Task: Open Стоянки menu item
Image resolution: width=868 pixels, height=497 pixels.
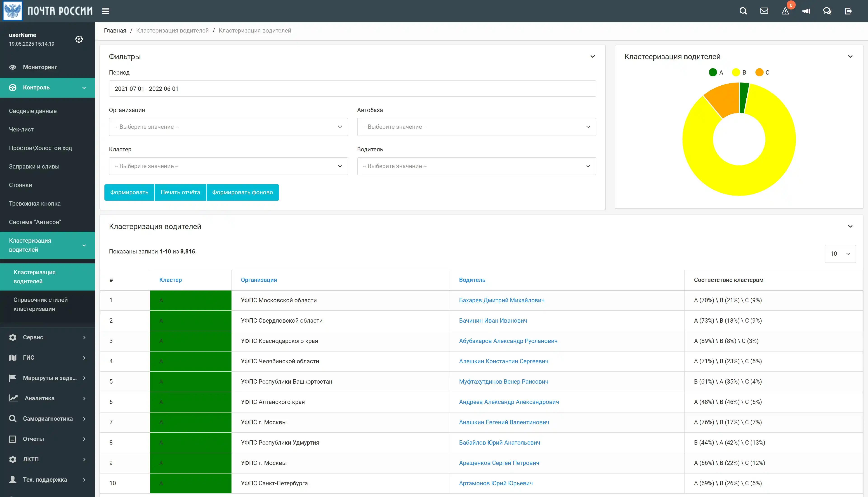Action: [21, 185]
